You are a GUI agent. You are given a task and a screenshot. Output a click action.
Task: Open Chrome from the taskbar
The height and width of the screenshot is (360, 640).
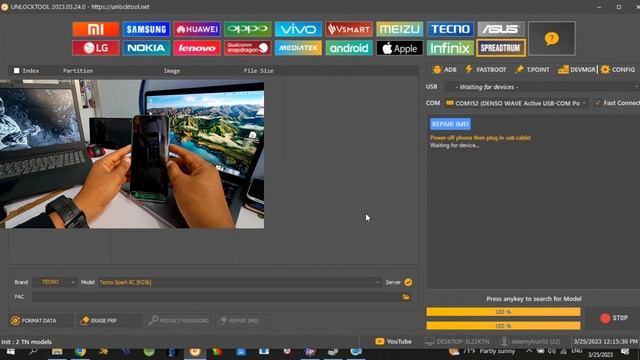point(80,352)
